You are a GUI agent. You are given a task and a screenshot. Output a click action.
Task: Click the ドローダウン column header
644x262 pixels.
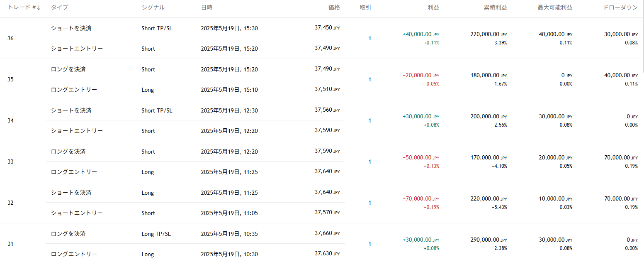[x=620, y=7]
